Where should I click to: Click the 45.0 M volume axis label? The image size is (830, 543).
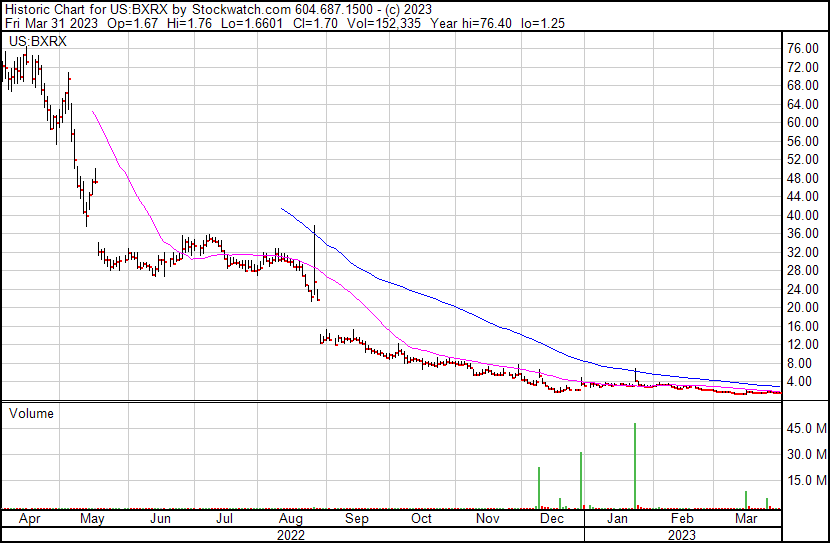click(805, 429)
